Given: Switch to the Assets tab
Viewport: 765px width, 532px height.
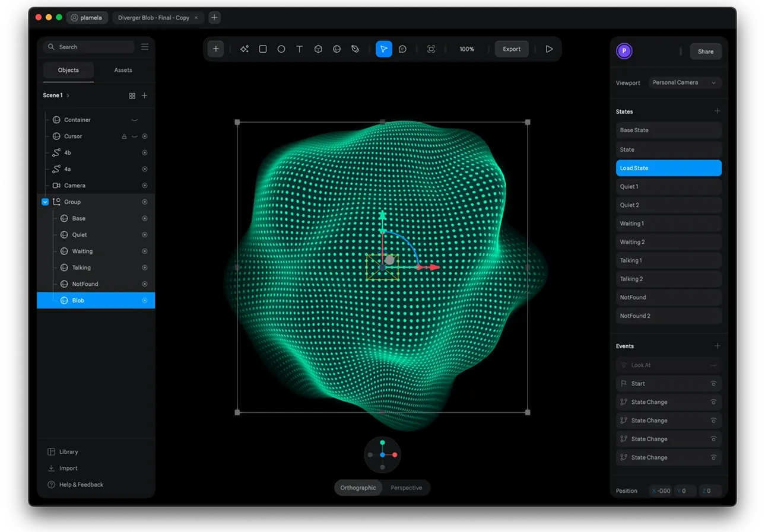Looking at the screenshot, I should 123,70.
